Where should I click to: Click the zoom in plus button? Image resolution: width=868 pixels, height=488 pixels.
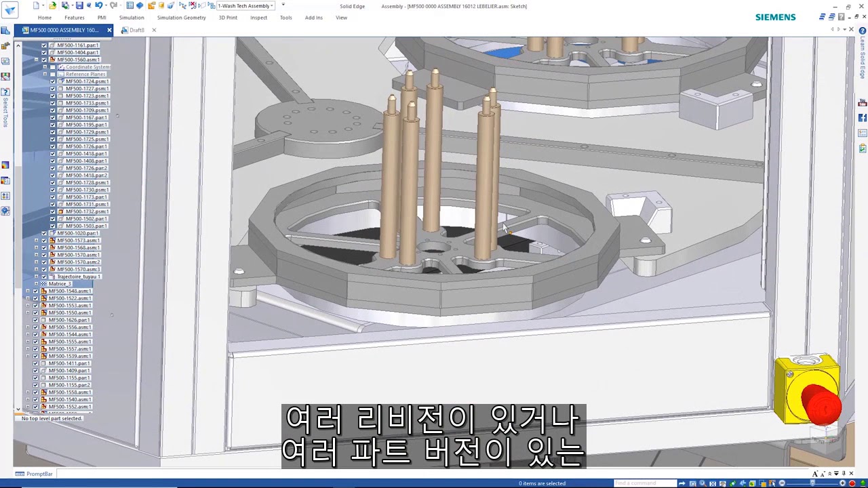tap(843, 483)
